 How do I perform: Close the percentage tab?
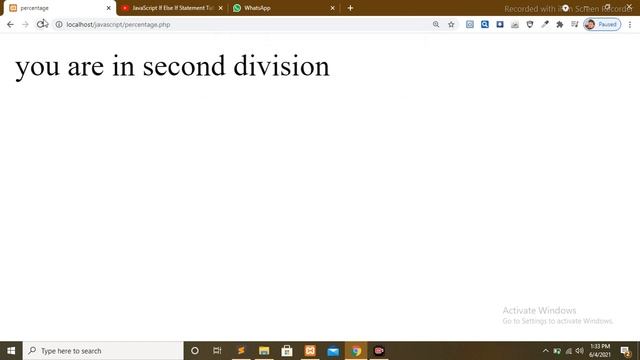coord(109,8)
